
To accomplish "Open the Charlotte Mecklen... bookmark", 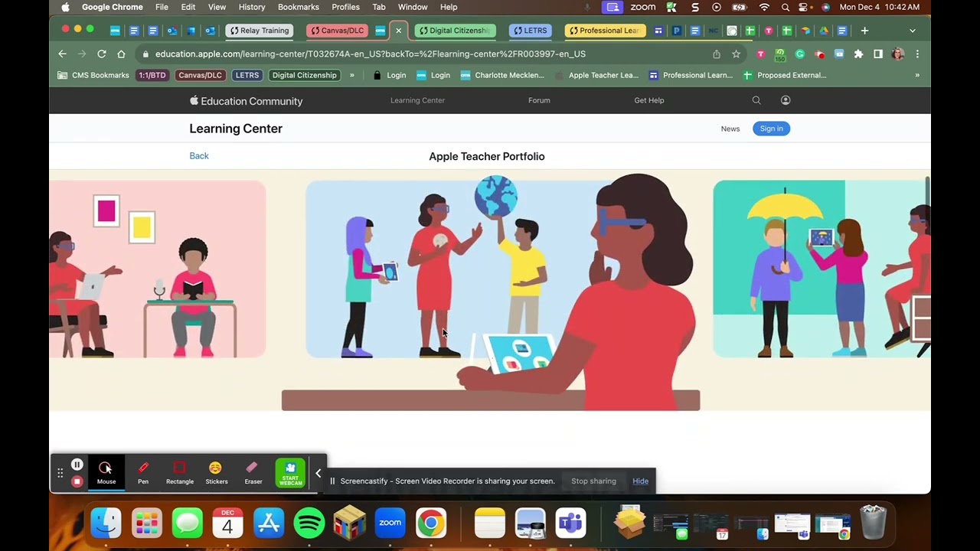I will pyautogui.click(x=501, y=75).
